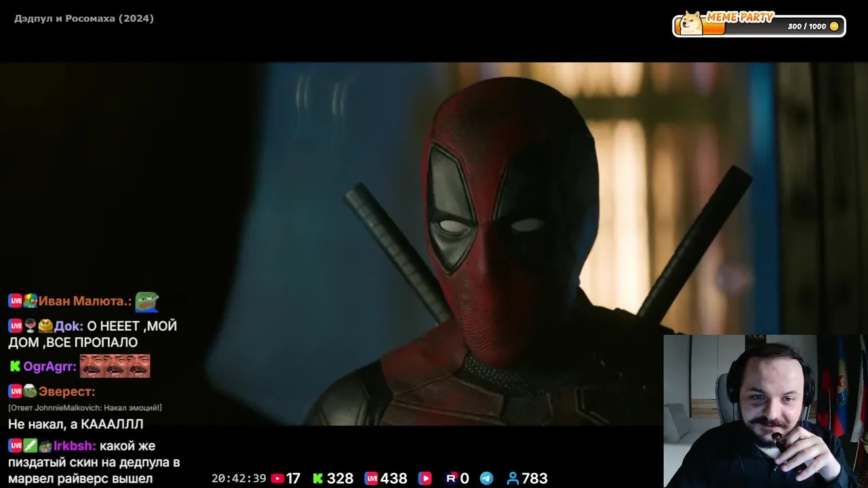
Task: Click the total viewer count 783
Action: click(x=534, y=479)
